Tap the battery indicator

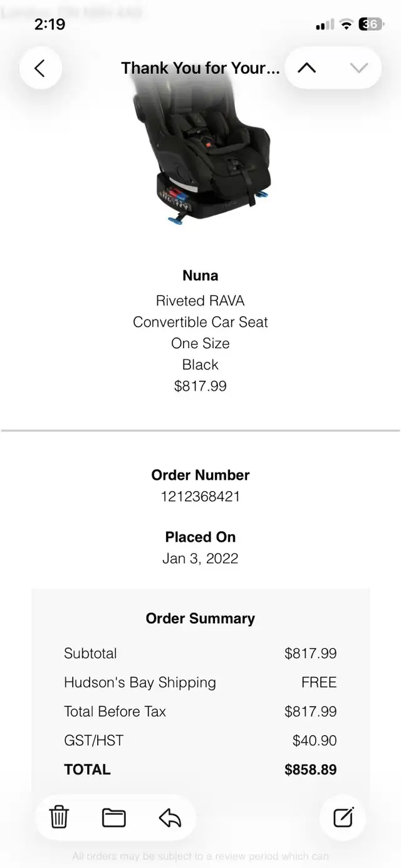(371, 24)
